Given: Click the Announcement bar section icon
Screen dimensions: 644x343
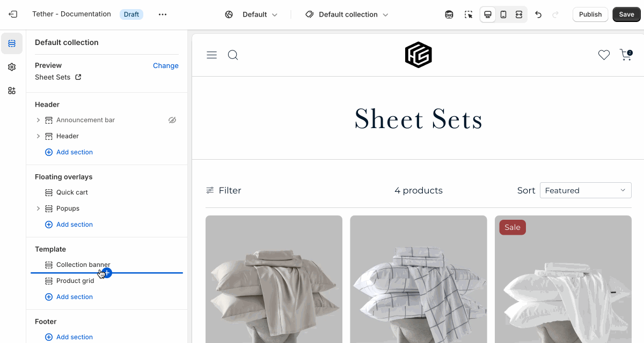Looking at the screenshot, I should (x=49, y=120).
